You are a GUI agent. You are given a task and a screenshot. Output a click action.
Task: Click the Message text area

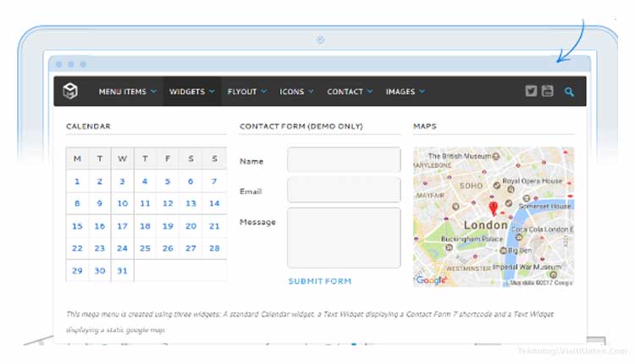click(344, 238)
